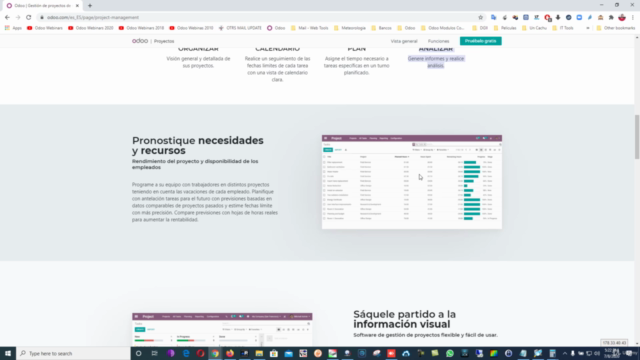Open the Calculator from the taskbar

552,353
